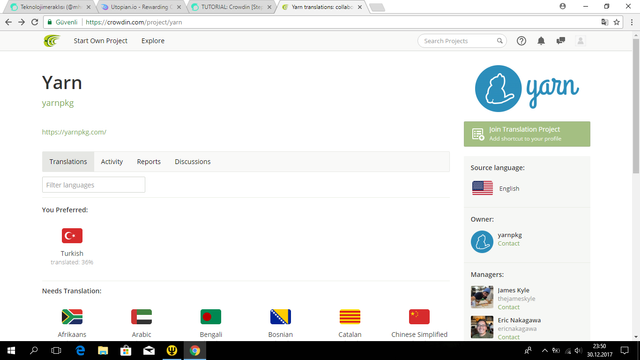Click the translate page icon in address bar

(604, 22)
